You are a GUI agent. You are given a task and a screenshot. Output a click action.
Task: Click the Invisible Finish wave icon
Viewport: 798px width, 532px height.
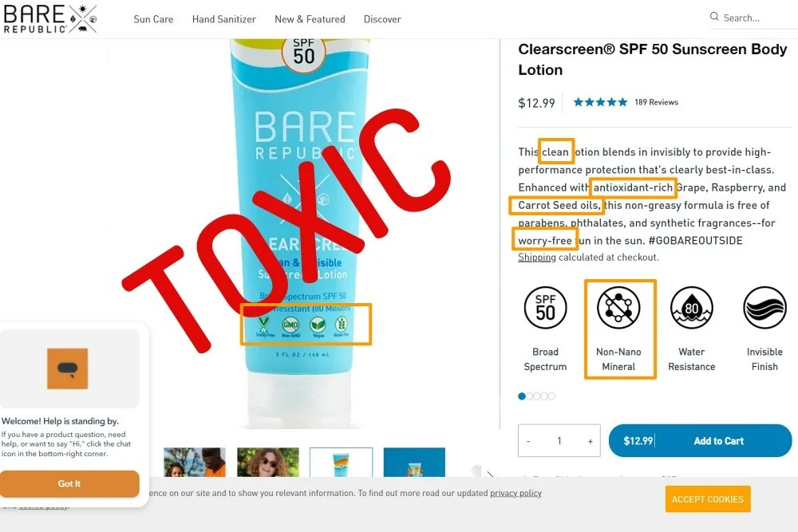pos(764,307)
